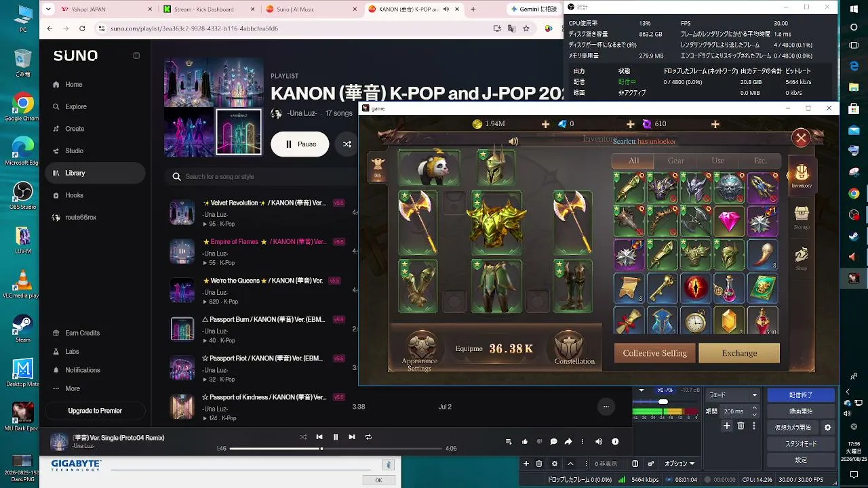
Task: Click Upgrade to Premier button
Action: pos(95,411)
